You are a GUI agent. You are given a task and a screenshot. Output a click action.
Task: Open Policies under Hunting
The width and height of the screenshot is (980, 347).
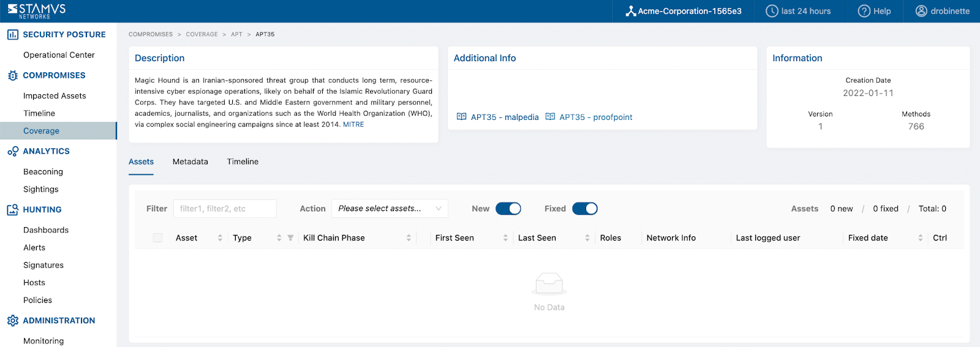click(37, 300)
